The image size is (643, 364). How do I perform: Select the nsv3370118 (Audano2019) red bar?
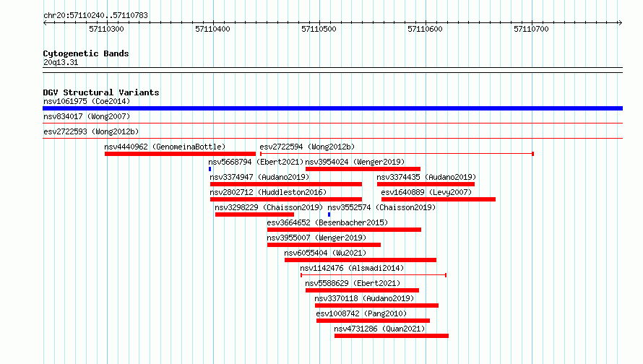click(377, 305)
